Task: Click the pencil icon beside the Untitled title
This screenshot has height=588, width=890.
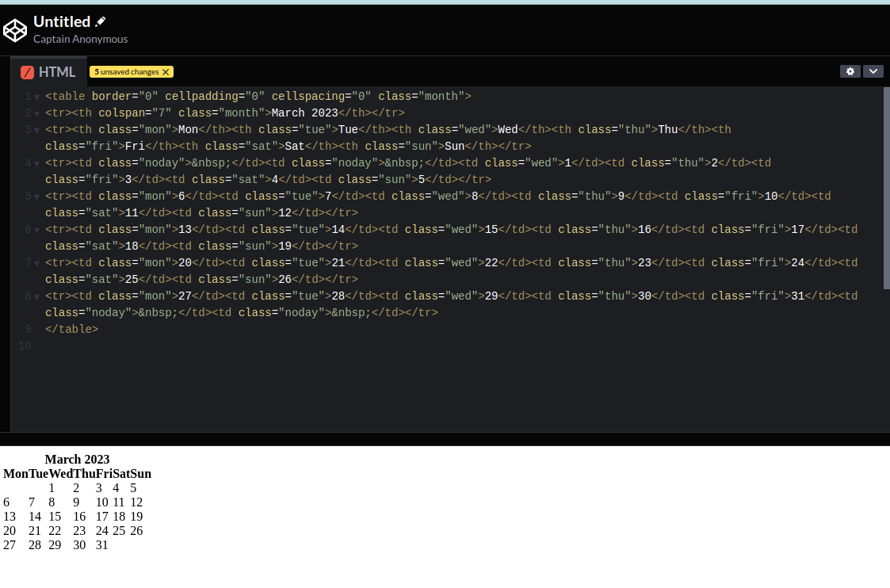Action: [x=101, y=21]
